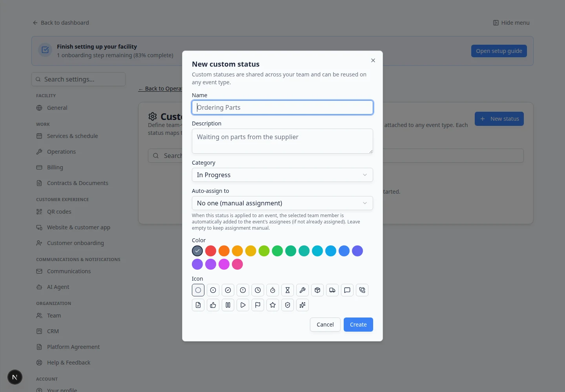The width and height of the screenshot is (565, 392).
Task: Hide the settings menu
Action: [x=511, y=23]
